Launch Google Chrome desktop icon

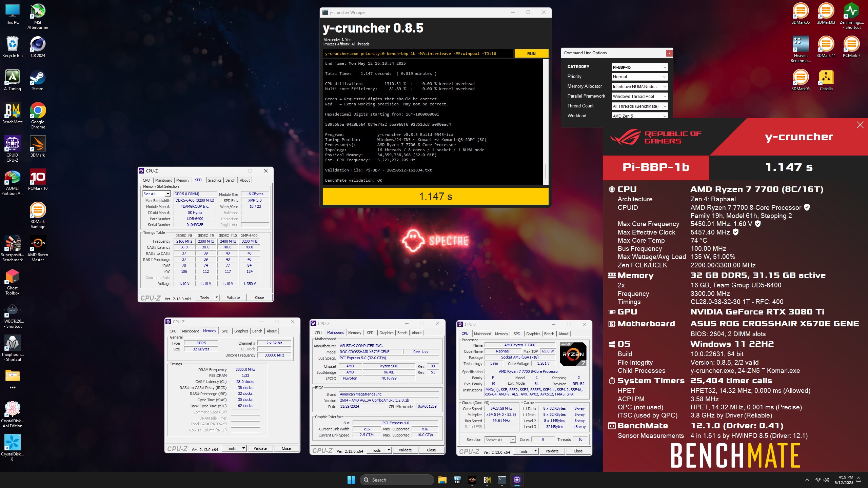(x=38, y=116)
